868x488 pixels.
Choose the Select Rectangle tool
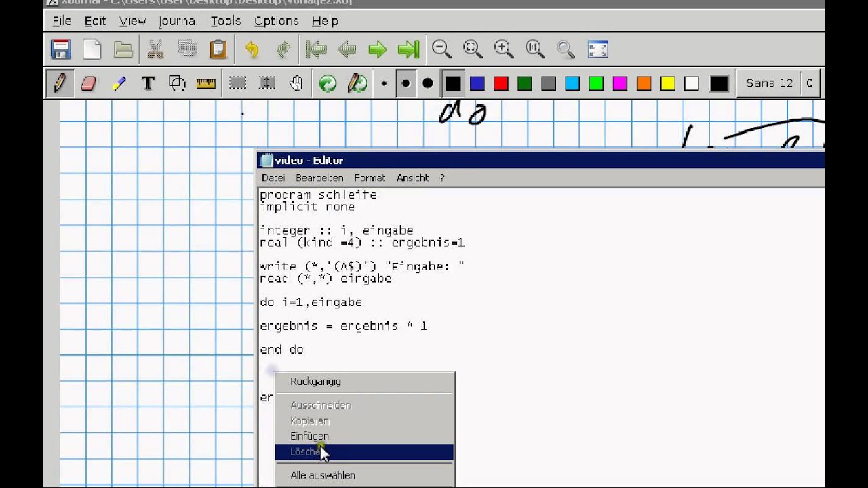(x=237, y=83)
